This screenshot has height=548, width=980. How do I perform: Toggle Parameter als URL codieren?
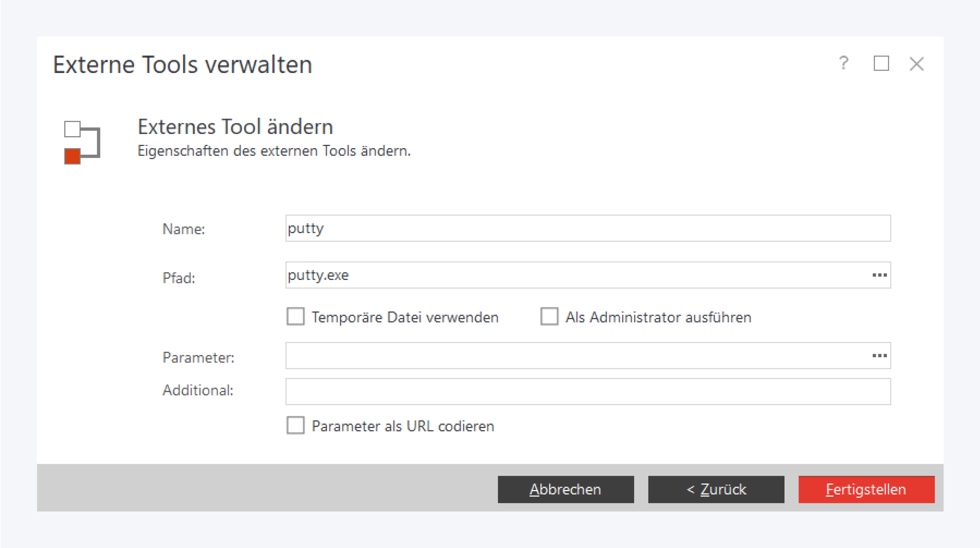296,426
